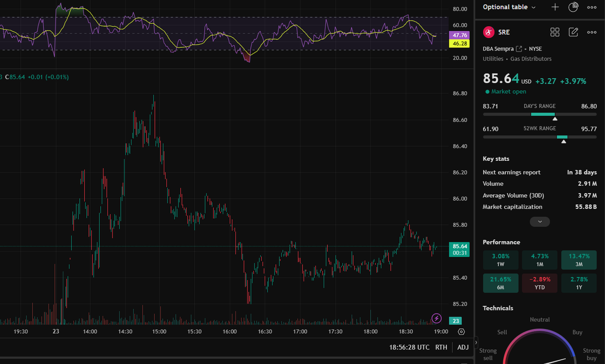605x364 pixels.
Task: Select the 1M performance tile
Action: 539,260
